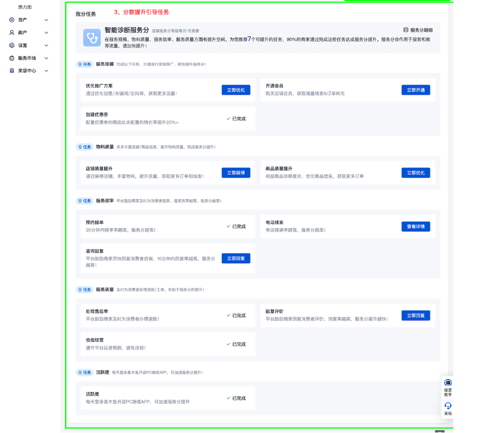Click 查看详情 for 电话线索
The image size is (504, 433).
coord(416,226)
